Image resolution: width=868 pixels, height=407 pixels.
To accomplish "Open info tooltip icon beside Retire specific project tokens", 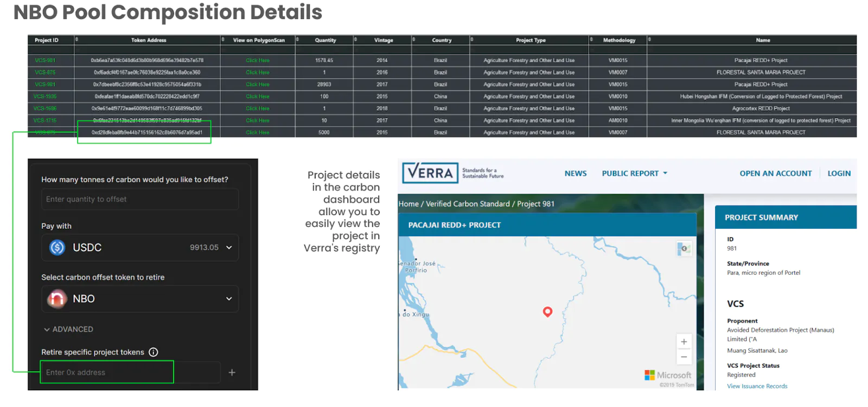I will pyautogui.click(x=154, y=352).
